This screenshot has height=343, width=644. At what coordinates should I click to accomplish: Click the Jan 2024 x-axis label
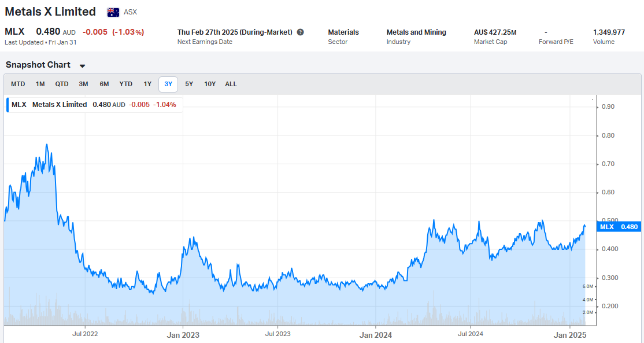(375, 335)
